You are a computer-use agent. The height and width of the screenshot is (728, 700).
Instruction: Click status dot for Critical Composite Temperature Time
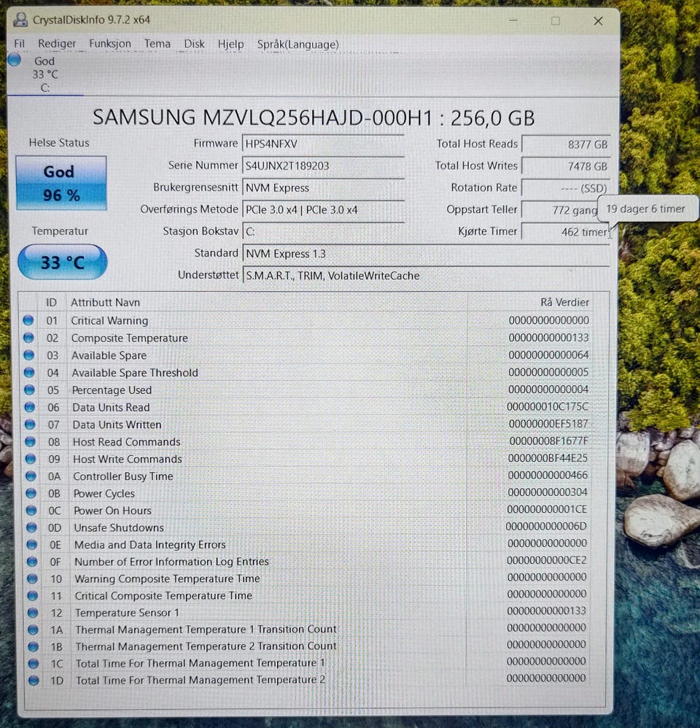pos(33,595)
